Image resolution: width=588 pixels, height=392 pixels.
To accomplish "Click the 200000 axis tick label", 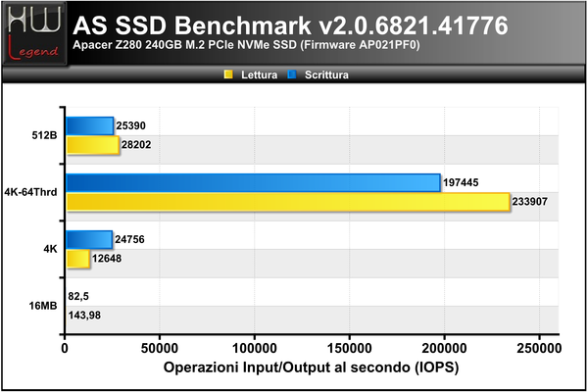I will point(444,349).
